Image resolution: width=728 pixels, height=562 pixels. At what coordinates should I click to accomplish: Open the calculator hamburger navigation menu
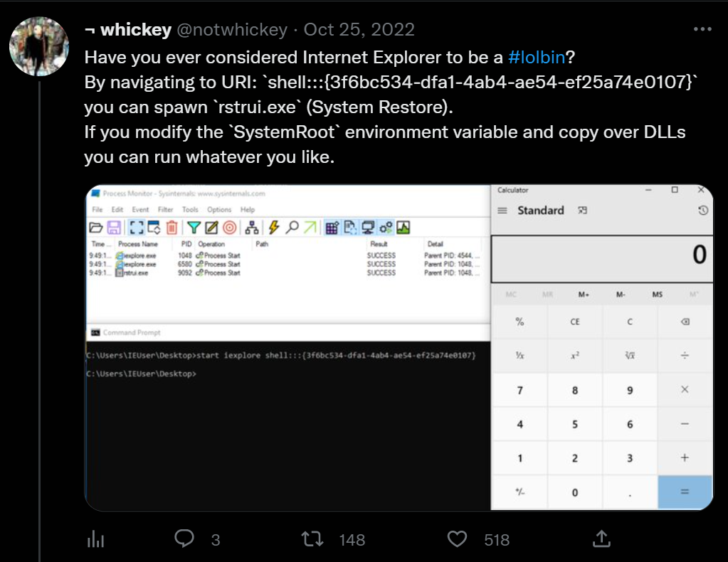[x=502, y=211]
